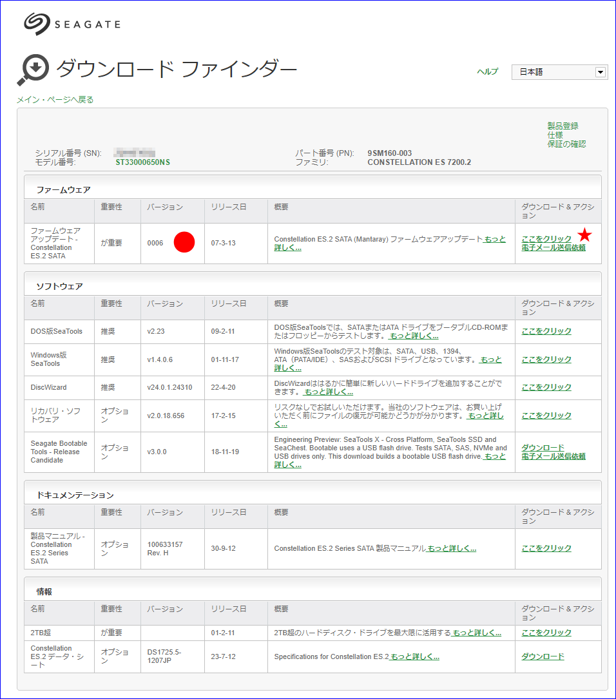616x699 pixels.
Task: Open もっと詳しく for DOS版SeaTools description
Action: [x=414, y=336]
